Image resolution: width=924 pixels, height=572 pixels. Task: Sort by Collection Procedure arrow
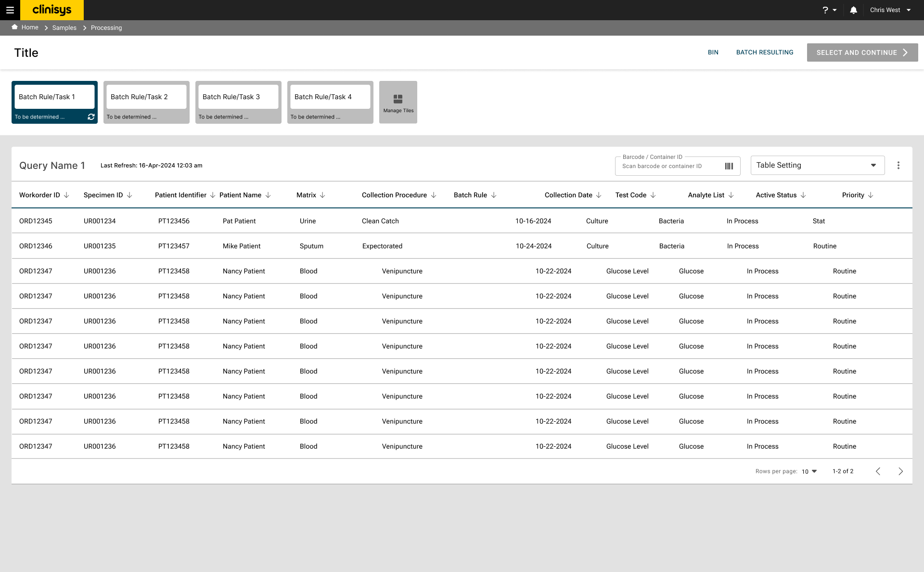coord(434,195)
